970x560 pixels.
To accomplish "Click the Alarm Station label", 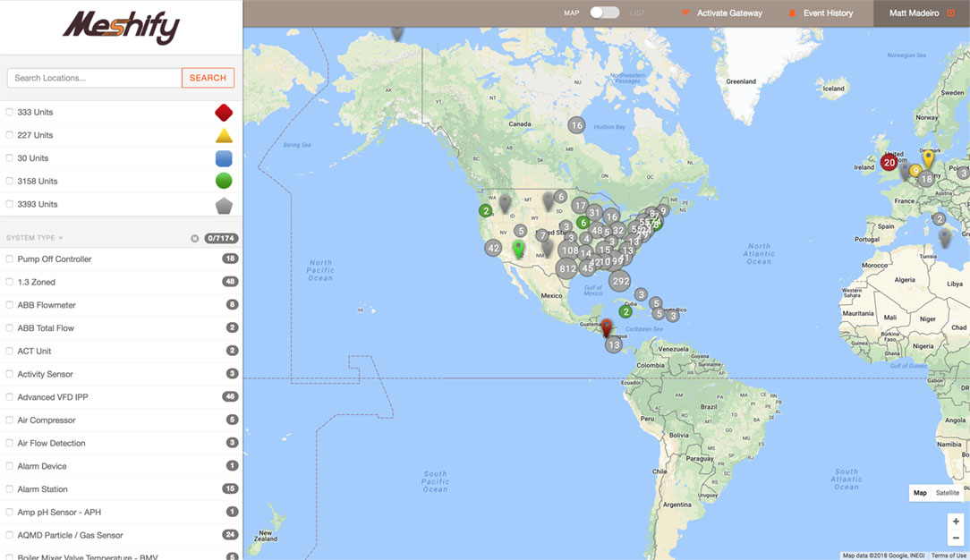I will point(43,489).
